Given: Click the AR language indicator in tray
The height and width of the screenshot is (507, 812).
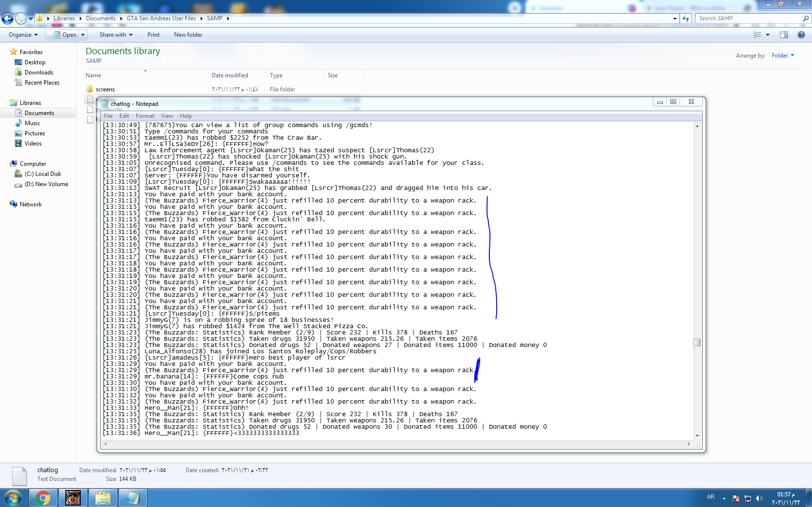Looking at the screenshot, I should point(710,497).
